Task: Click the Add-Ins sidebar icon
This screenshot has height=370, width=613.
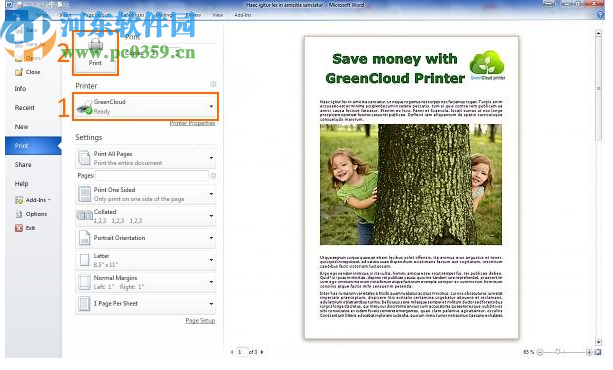Action: [x=19, y=200]
